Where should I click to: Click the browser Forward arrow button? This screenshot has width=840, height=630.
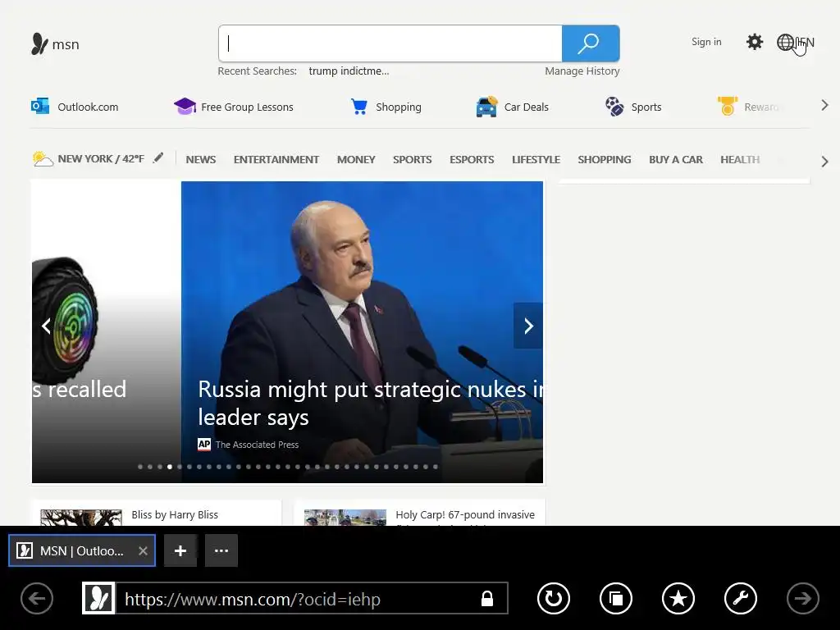[802, 598]
